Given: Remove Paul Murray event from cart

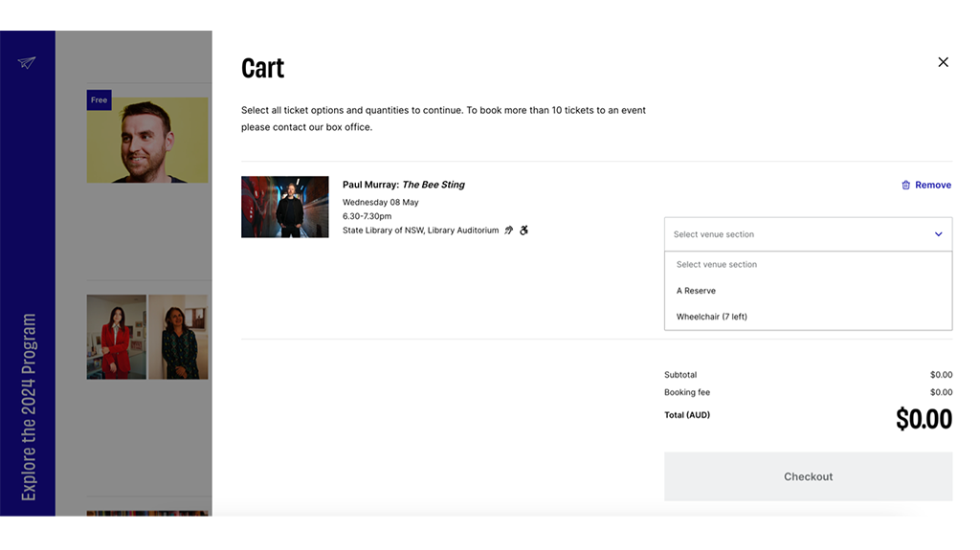Looking at the screenshot, I should coord(932,186).
